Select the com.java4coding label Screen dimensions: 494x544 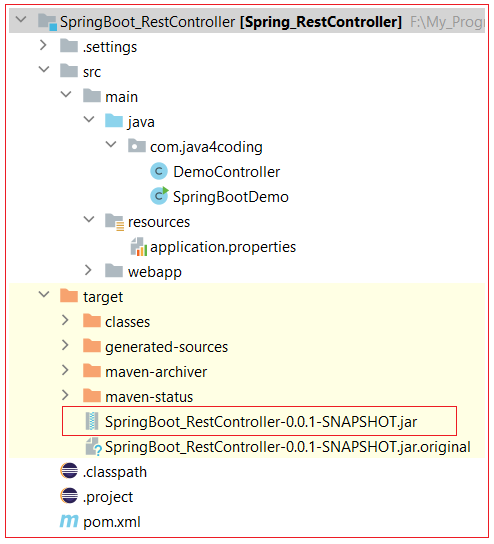click(206, 147)
